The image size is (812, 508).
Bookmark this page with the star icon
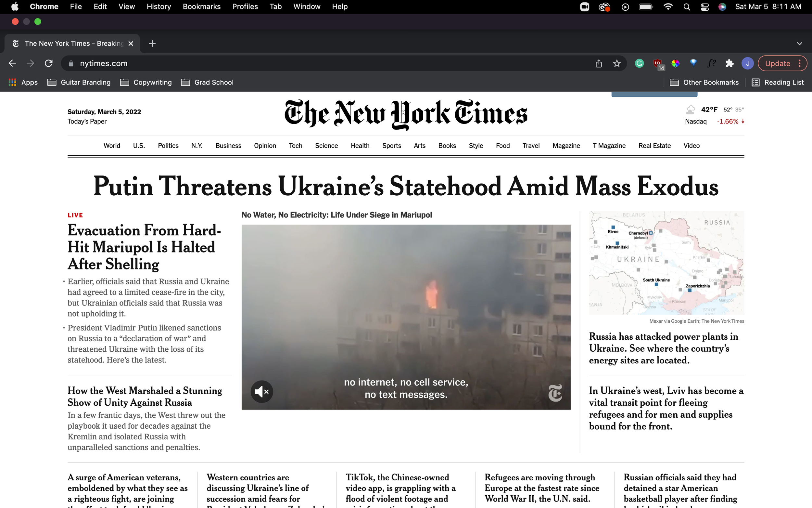click(x=617, y=63)
